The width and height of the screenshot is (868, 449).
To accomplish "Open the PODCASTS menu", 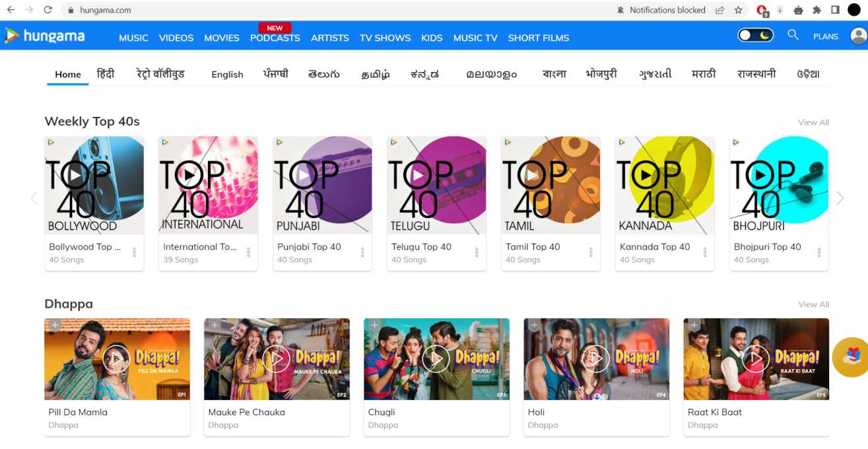I will click(275, 38).
